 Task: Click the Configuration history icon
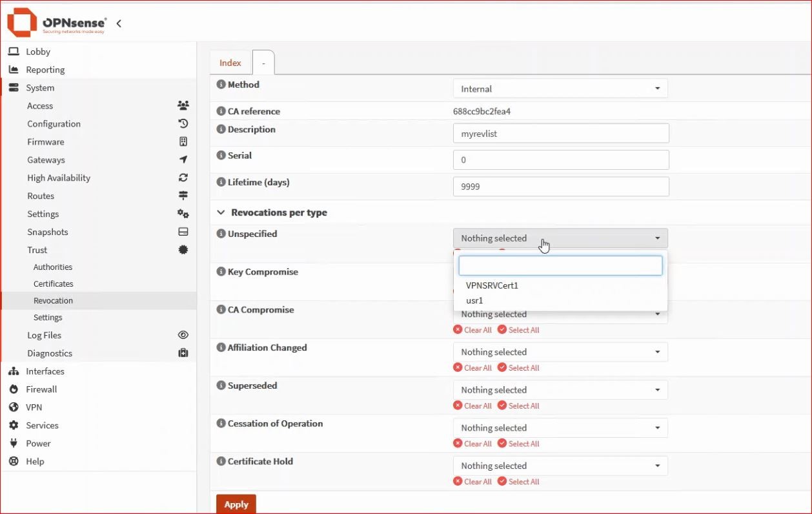click(x=183, y=124)
